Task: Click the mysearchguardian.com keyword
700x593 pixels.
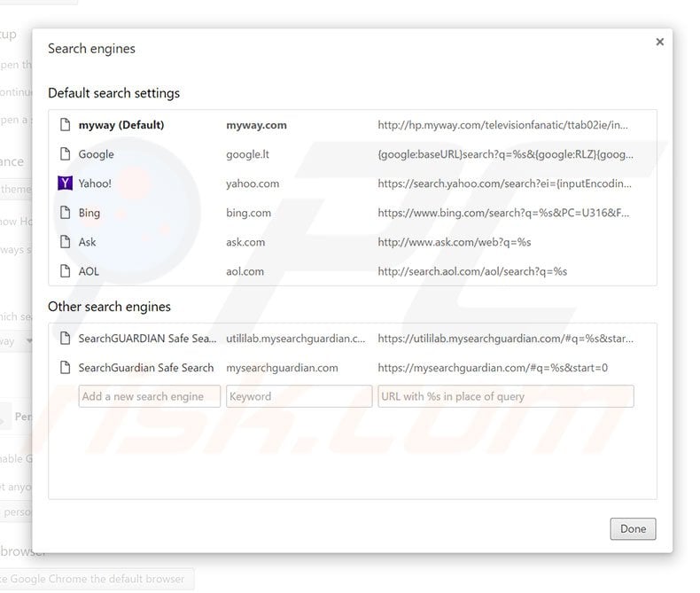Action: tap(282, 368)
